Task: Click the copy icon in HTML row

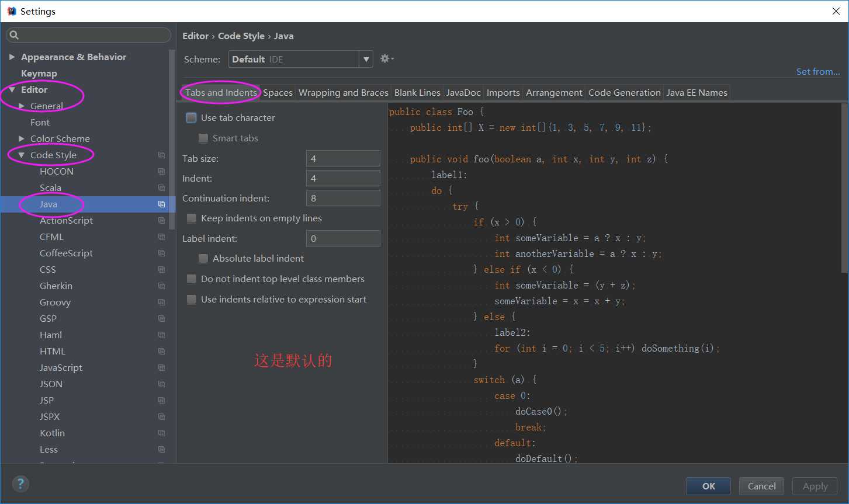Action: (161, 352)
